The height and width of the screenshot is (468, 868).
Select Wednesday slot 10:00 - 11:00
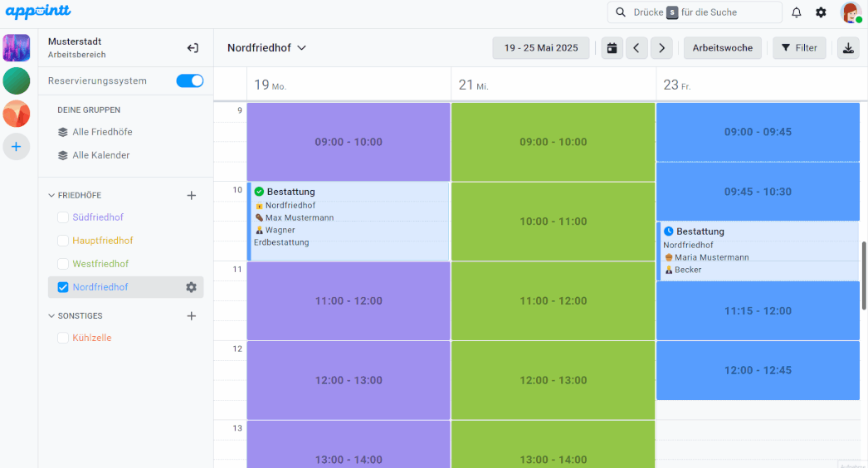pyautogui.click(x=553, y=222)
